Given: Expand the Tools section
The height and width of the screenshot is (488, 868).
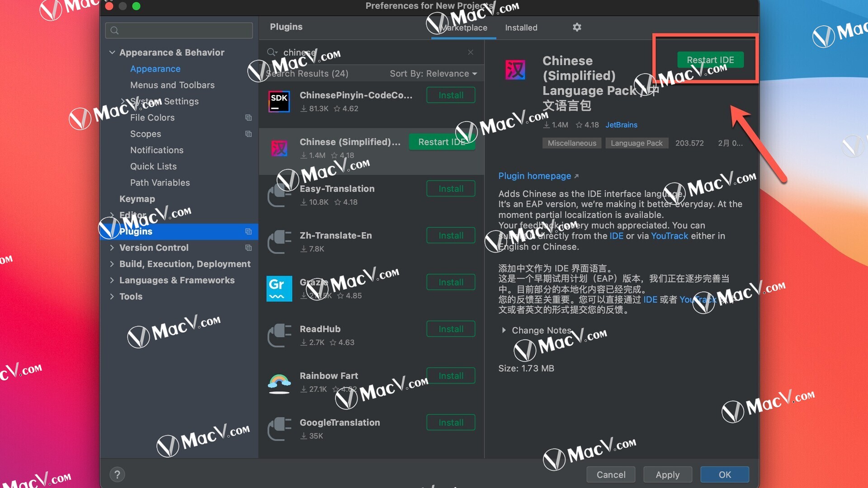Looking at the screenshot, I should [x=112, y=296].
